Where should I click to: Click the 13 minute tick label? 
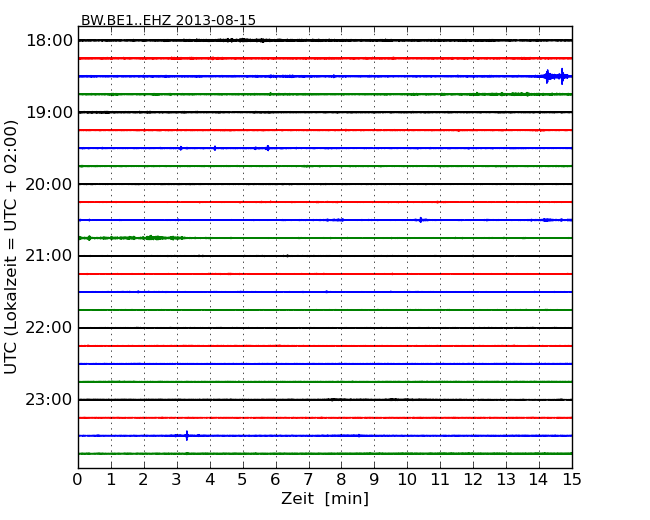(506, 479)
